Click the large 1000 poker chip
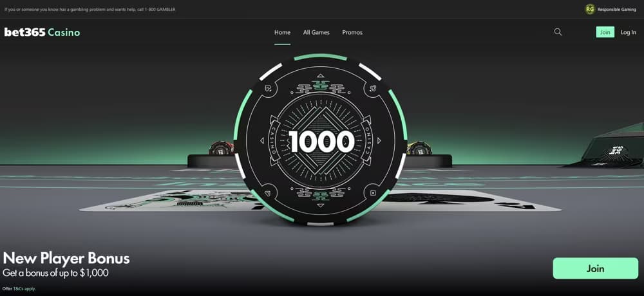The height and width of the screenshot is (296, 644). click(321, 140)
